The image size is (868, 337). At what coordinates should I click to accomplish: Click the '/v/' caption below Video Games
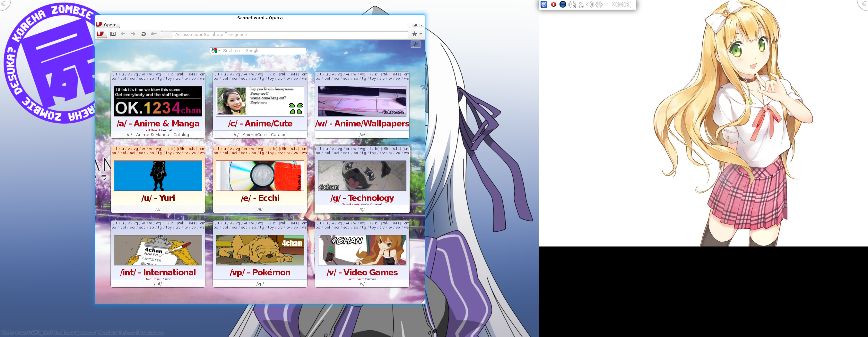(362, 284)
